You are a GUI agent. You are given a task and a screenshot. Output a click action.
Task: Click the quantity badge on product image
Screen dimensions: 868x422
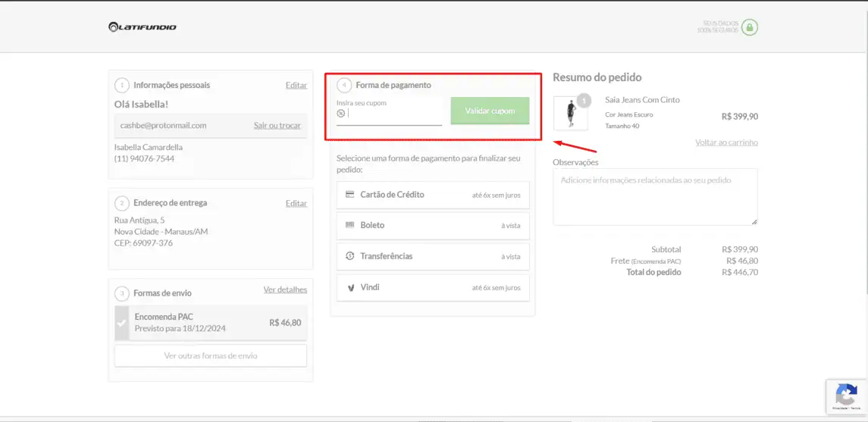(x=584, y=101)
